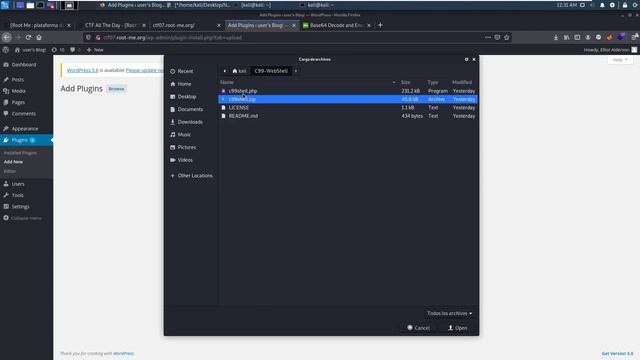Screen dimensions: 640x360
Task: Switch to CTF All The Day tab
Action: (111, 25)
